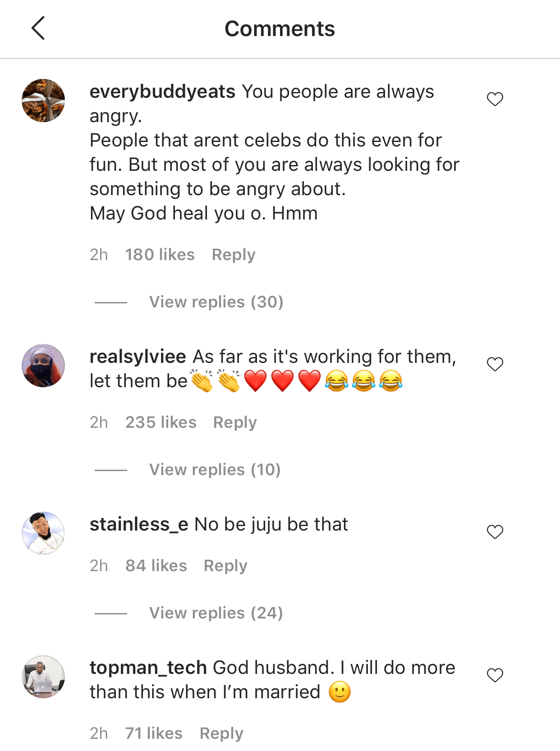Expand View replies (10)
The width and height of the screenshot is (560, 751).
coord(215,470)
